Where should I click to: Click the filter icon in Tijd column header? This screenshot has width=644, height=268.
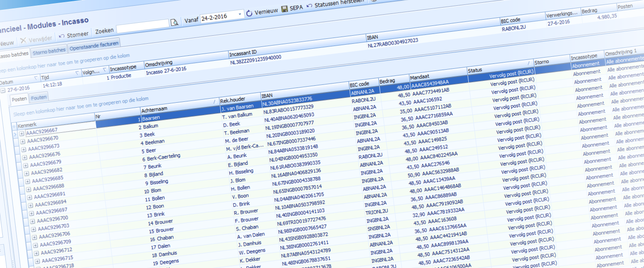(x=78, y=72)
